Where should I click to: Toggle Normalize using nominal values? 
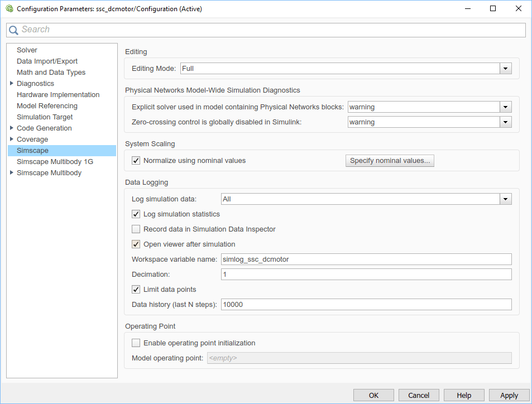pos(136,161)
